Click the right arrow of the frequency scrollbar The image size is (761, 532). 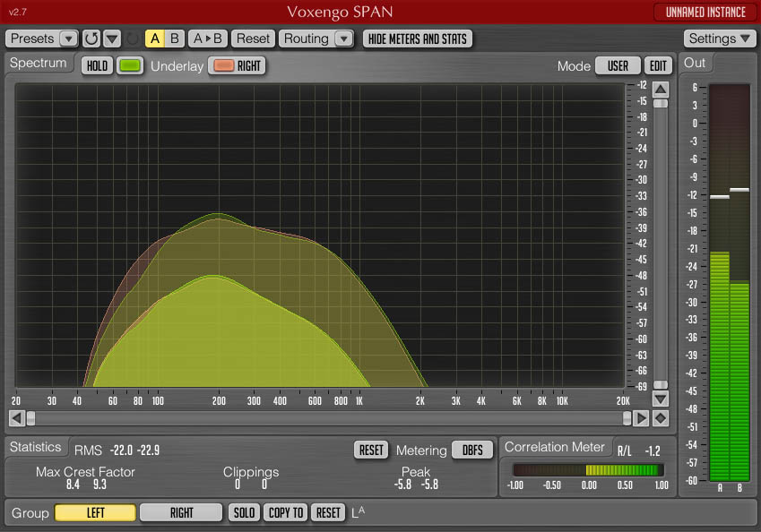click(642, 418)
